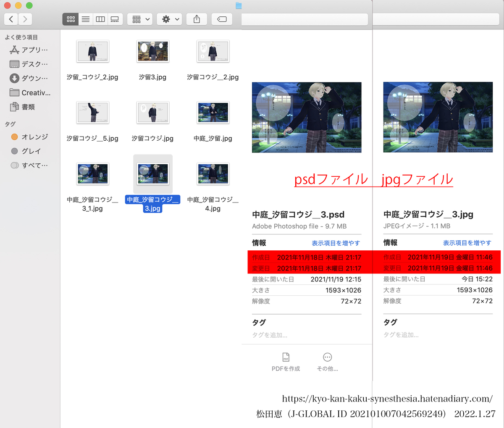Select the 汐留_コウジ_2.jpg thumbnail
Screen dimensions: 504x428
pos(92,51)
